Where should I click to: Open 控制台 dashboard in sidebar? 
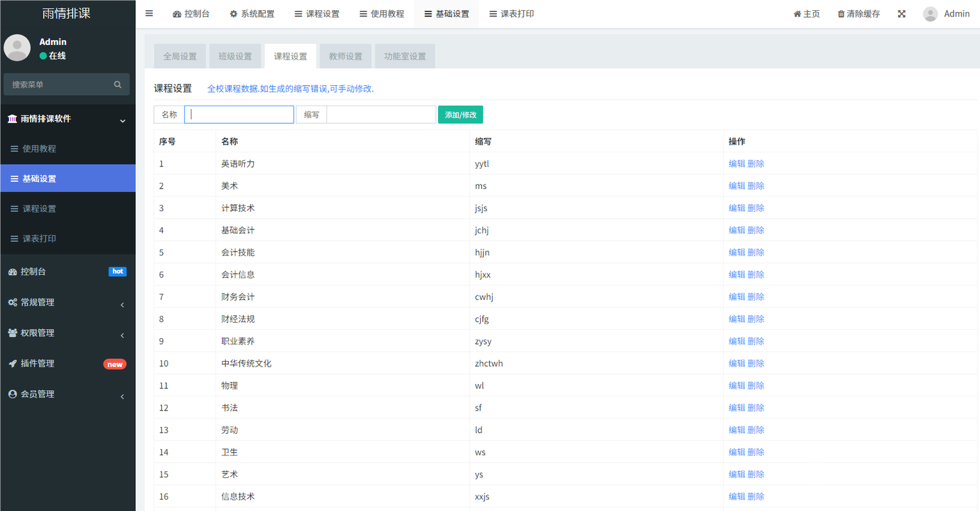tap(33, 271)
